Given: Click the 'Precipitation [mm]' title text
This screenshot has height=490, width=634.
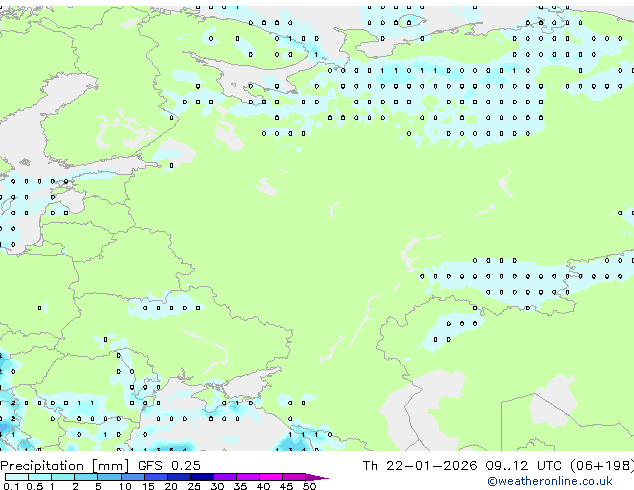Looking at the screenshot, I should (x=65, y=466).
